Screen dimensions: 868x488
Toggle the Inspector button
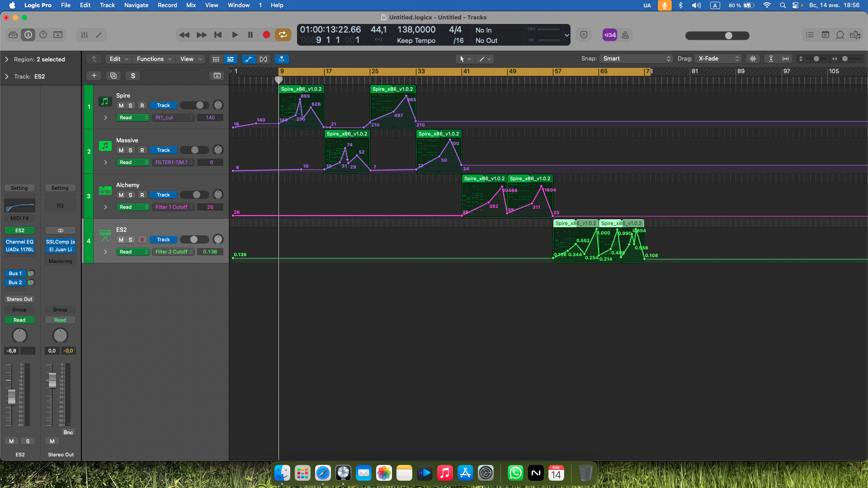coord(28,35)
